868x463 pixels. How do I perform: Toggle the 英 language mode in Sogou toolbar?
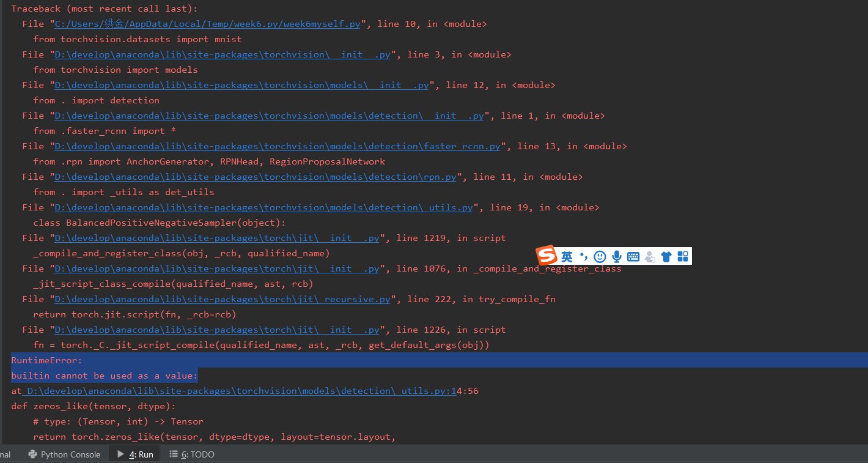(x=567, y=257)
